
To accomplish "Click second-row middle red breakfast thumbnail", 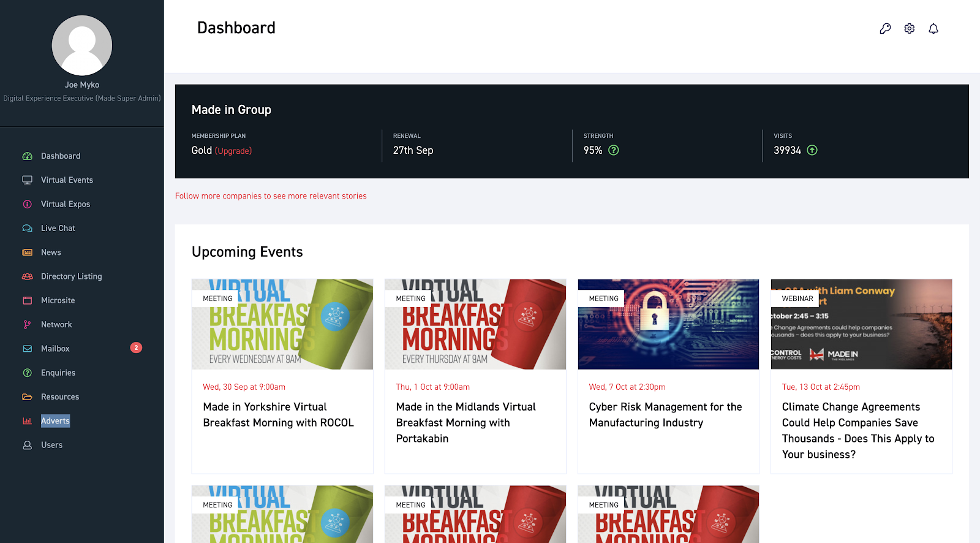I will [x=475, y=514].
